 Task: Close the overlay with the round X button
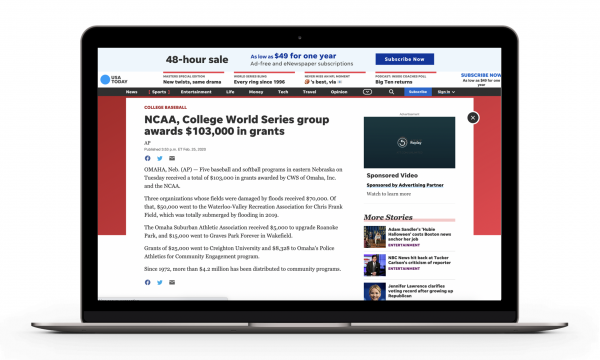pyautogui.click(x=473, y=118)
